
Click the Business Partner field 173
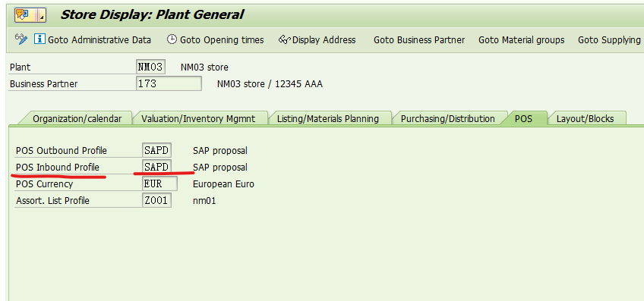[169, 83]
